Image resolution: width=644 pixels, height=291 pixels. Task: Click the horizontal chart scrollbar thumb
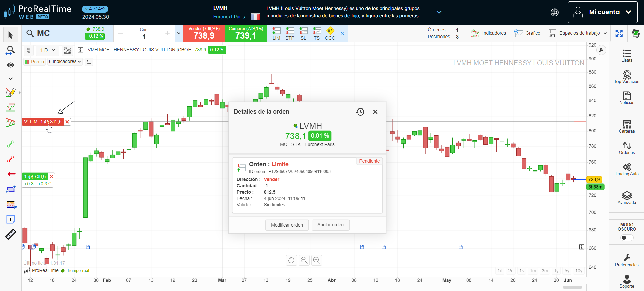(x=572, y=287)
